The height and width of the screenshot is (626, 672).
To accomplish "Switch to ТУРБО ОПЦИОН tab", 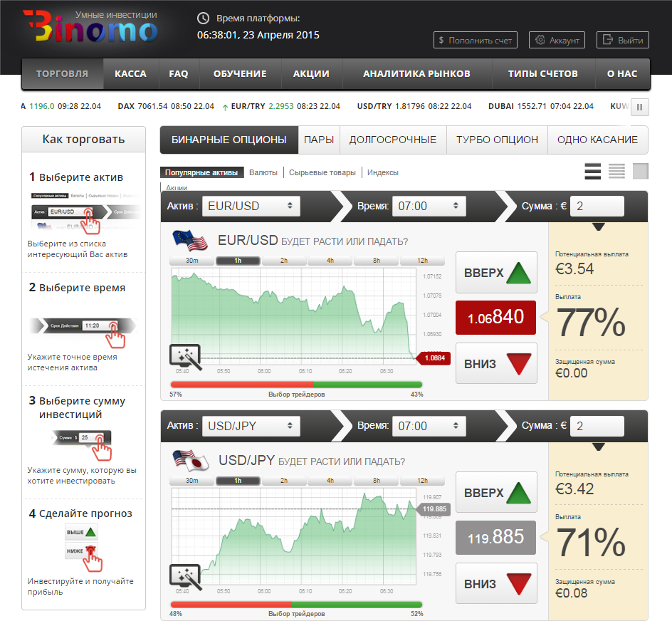I will (x=497, y=140).
